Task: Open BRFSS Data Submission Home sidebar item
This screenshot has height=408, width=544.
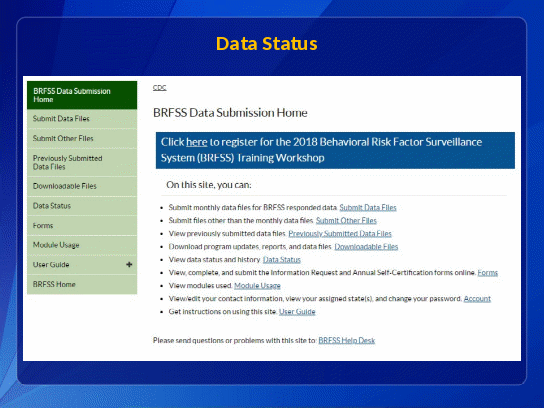Action: (82, 95)
